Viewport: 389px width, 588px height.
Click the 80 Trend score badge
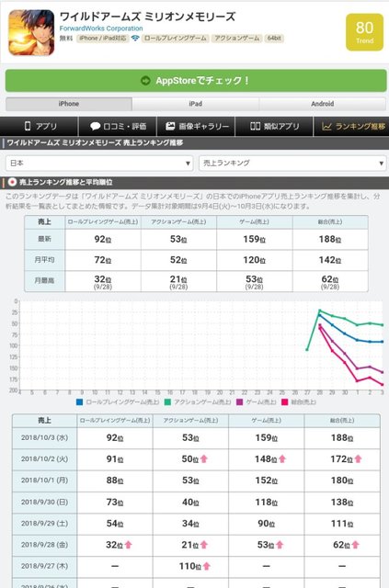point(364,32)
